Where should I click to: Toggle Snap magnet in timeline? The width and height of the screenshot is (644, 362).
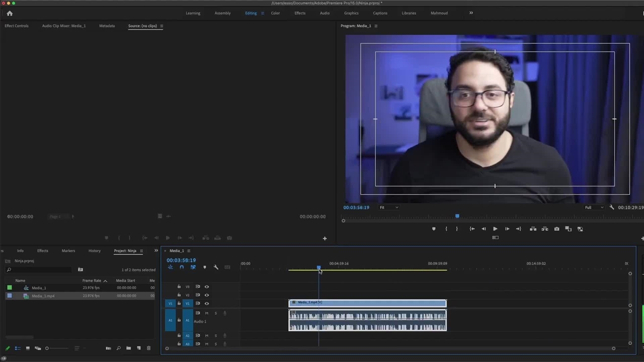click(182, 267)
